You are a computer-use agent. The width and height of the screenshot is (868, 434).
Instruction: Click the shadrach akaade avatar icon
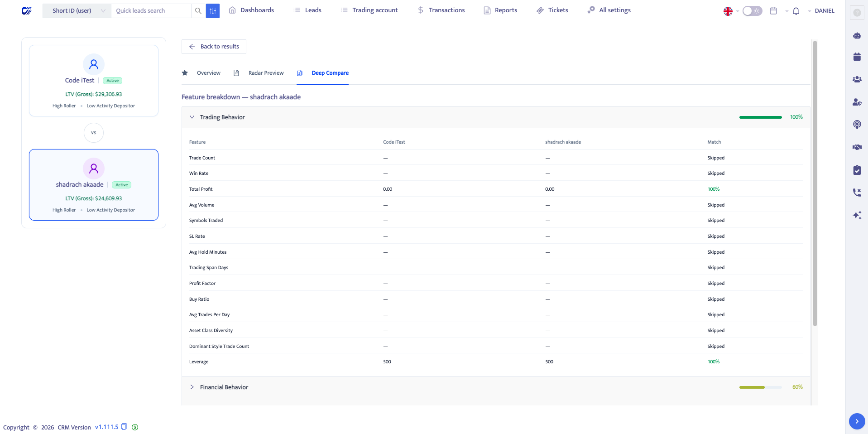pyautogui.click(x=94, y=169)
